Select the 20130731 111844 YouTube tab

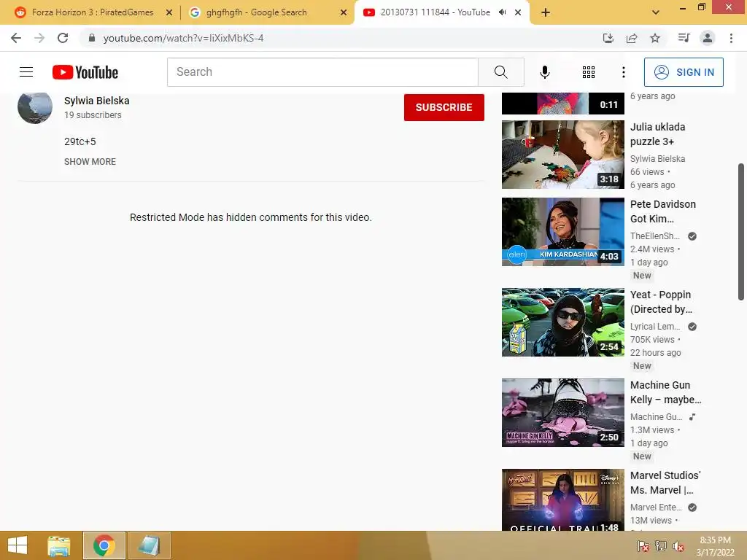click(435, 12)
